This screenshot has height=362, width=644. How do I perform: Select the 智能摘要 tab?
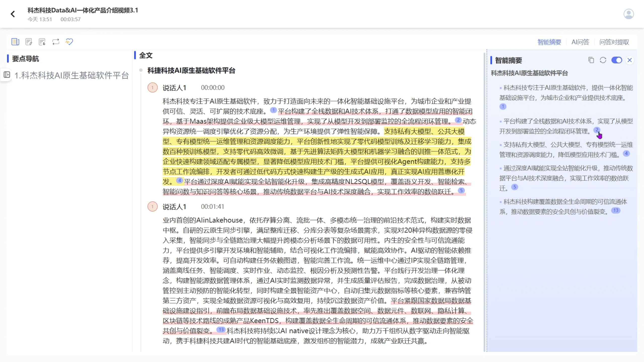point(549,42)
